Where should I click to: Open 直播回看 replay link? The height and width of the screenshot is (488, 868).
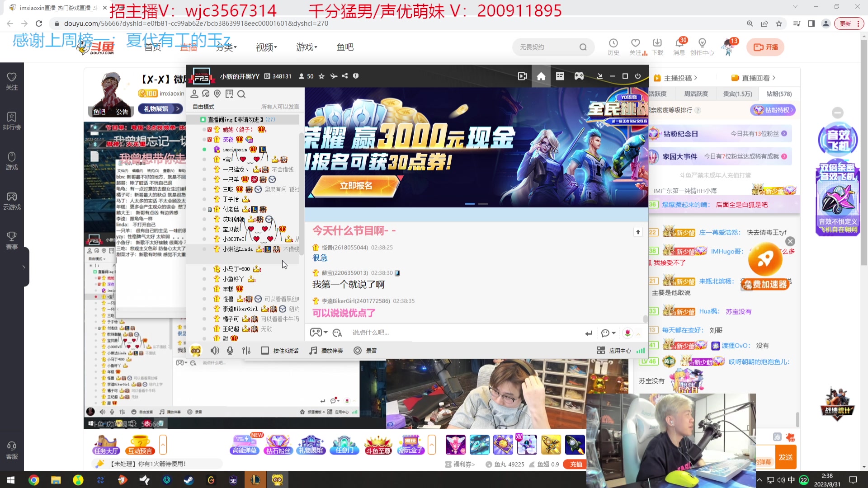[x=754, y=78]
